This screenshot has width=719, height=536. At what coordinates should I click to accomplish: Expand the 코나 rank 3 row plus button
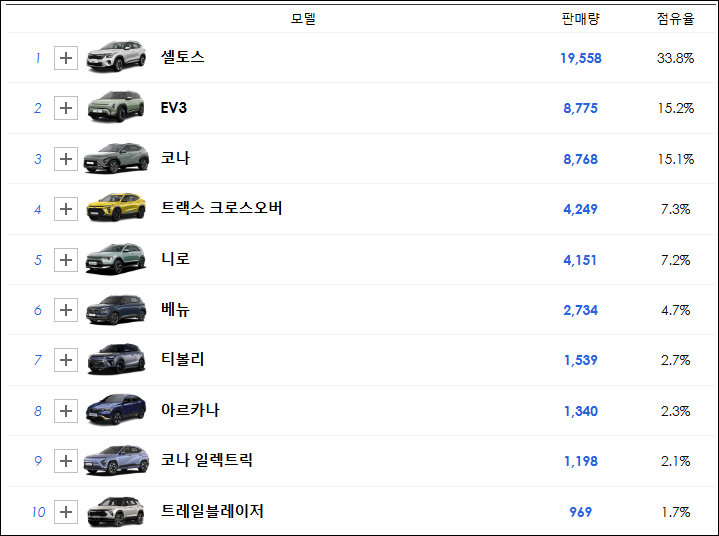pos(66,159)
